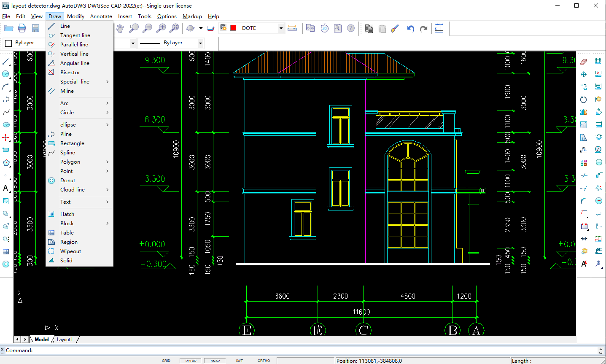Select the Mirror tool on the right toolbar
The width and height of the screenshot is (606, 364).
click(584, 112)
